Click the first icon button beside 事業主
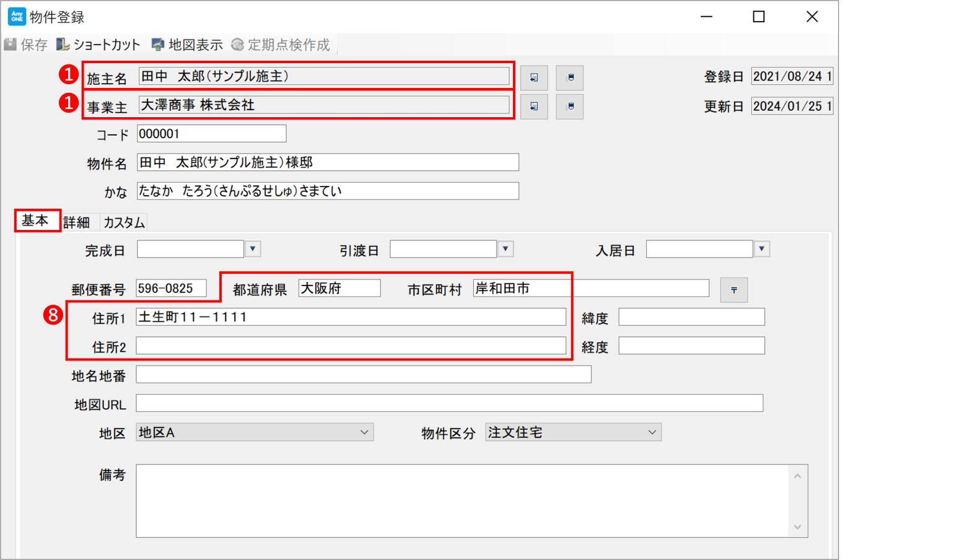 pyautogui.click(x=533, y=107)
